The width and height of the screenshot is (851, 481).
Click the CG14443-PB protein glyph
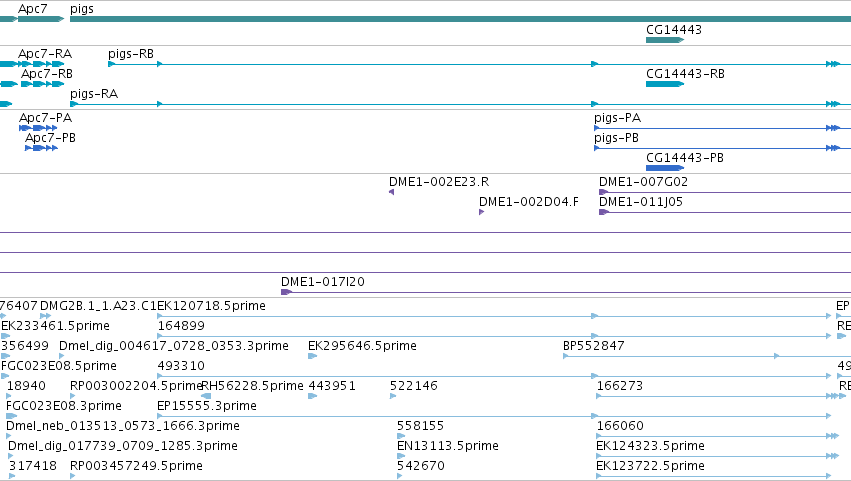point(665,168)
